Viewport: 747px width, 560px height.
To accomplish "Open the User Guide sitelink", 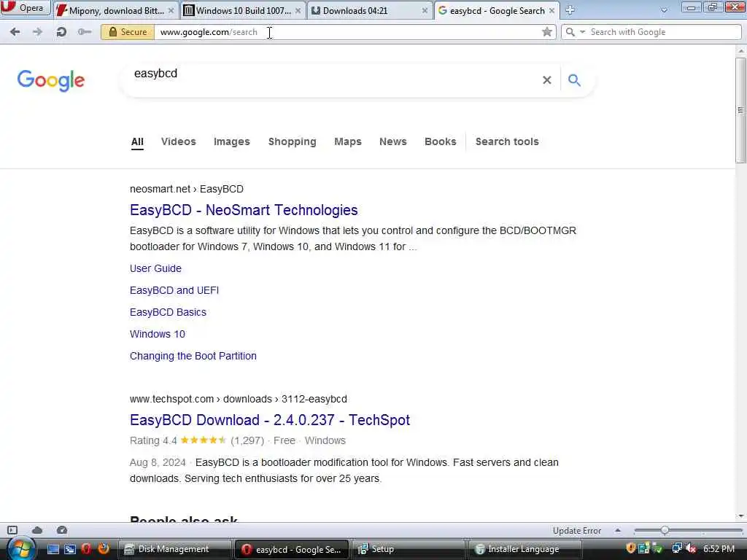I will point(155,268).
